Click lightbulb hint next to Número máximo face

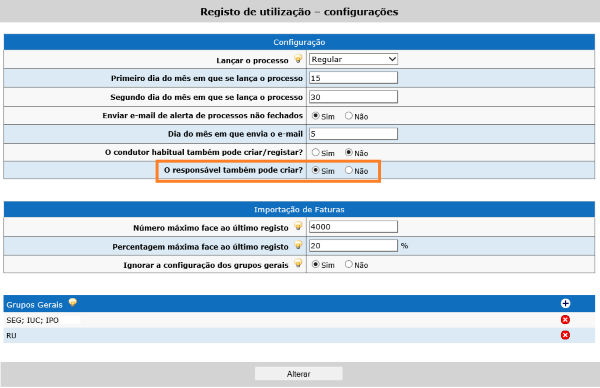[x=298, y=226]
